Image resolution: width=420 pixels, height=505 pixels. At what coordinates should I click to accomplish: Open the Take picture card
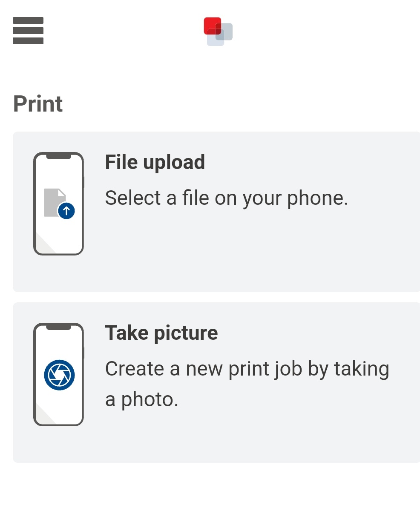pyautogui.click(x=216, y=382)
